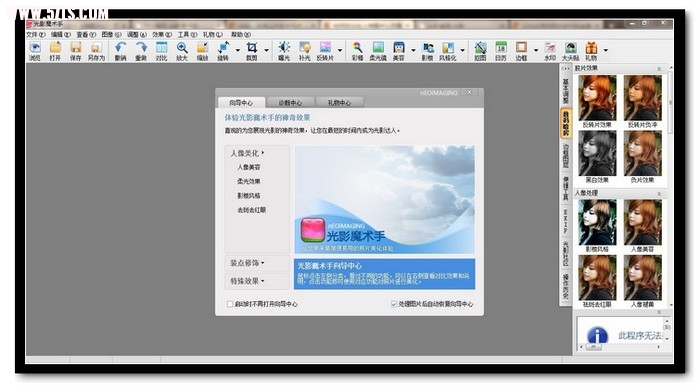Open dropdown arrow beside 美容 tool
This screenshot has width=700, height=392.
pos(413,50)
